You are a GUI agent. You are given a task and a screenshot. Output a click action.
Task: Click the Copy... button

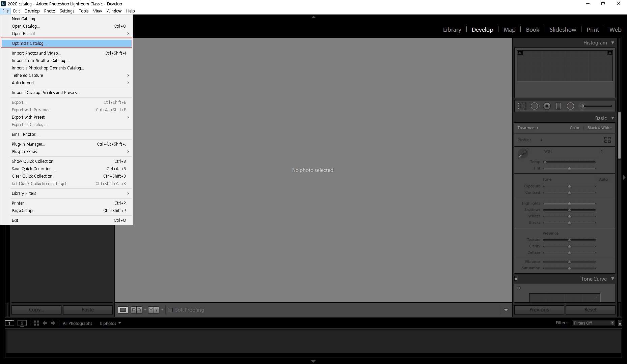click(x=36, y=310)
